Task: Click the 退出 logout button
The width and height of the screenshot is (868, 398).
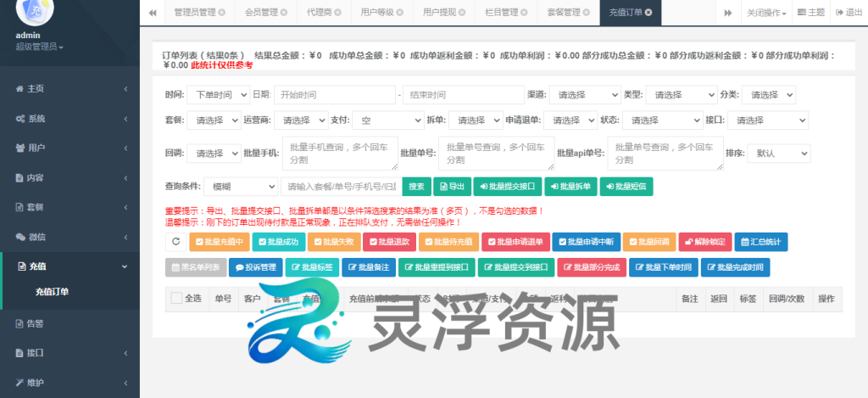Action: pos(849,12)
